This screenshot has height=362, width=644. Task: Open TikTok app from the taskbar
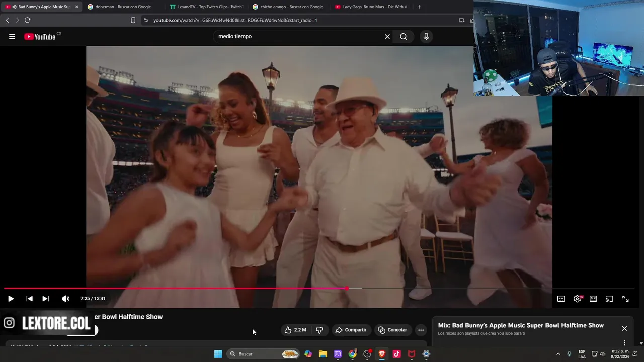(x=396, y=354)
